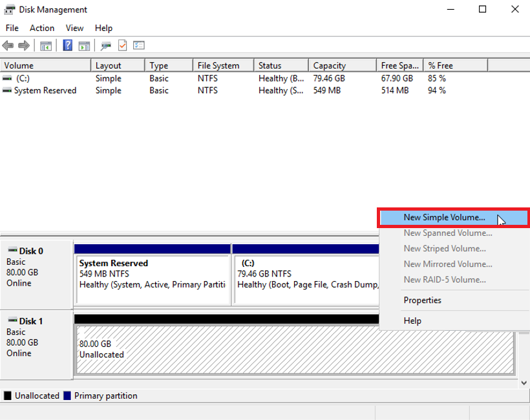Click the 80.00 GB Unallocated space block
530x420 pixels.
point(226,349)
